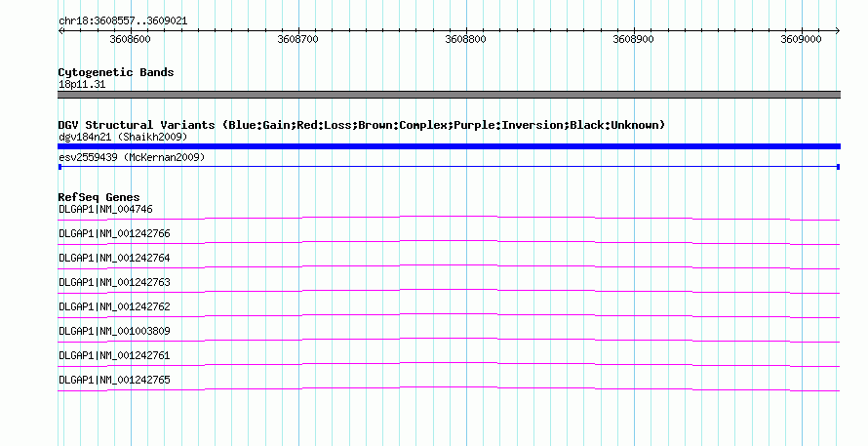Image resolution: width=868 pixels, height=446 pixels.
Task: Click the dgv184n21 (Shaikh2009) variant label
Action: (123, 137)
